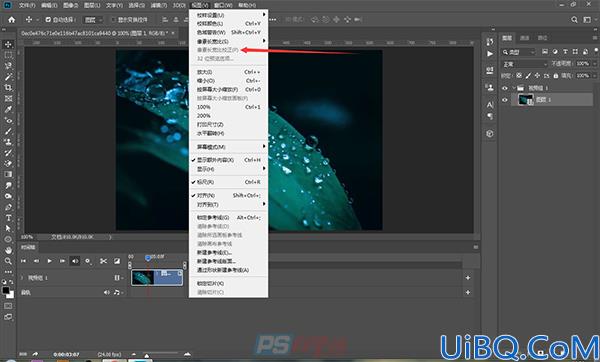
Task: Select the Gradient tool
Action: 8,174
